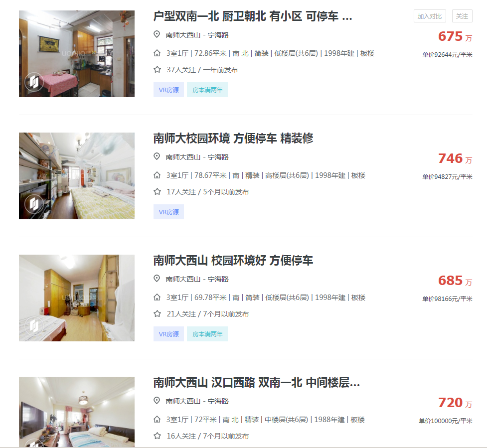Open listing 南师大西山 校园环境好 方便停车

[233, 260]
